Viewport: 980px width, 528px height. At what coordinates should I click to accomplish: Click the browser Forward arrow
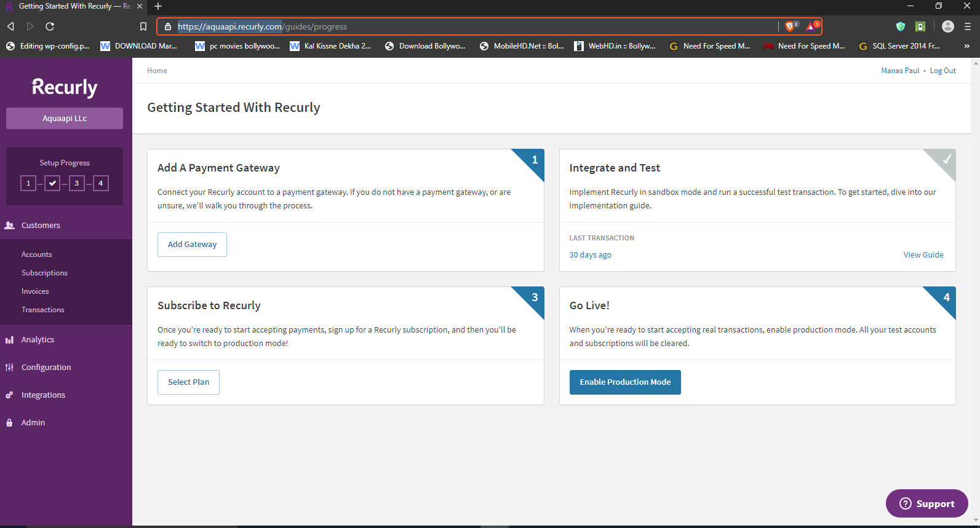pyautogui.click(x=30, y=26)
